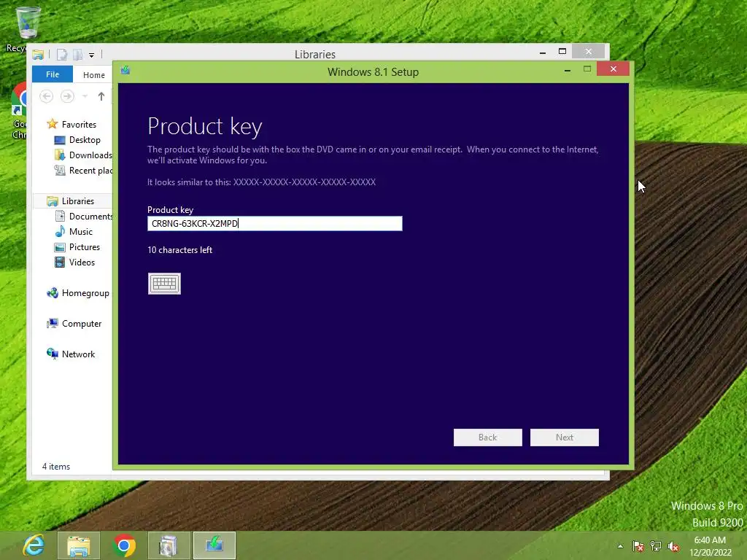The width and height of the screenshot is (747, 560).
Task: Open Quick Access Toolbar customize dropdown
Action: [91, 55]
